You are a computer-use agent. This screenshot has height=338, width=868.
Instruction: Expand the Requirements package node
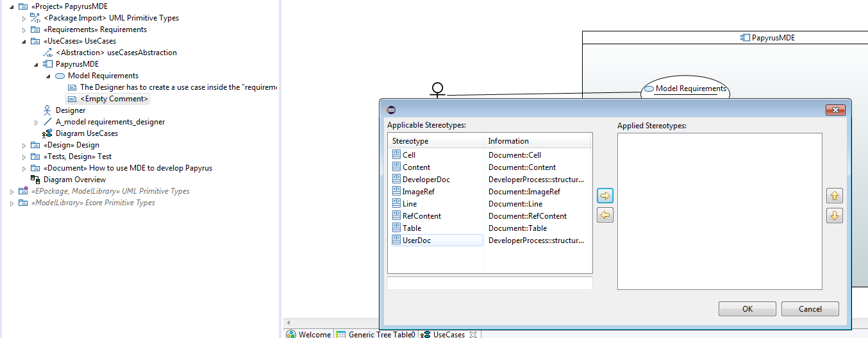pos(24,30)
